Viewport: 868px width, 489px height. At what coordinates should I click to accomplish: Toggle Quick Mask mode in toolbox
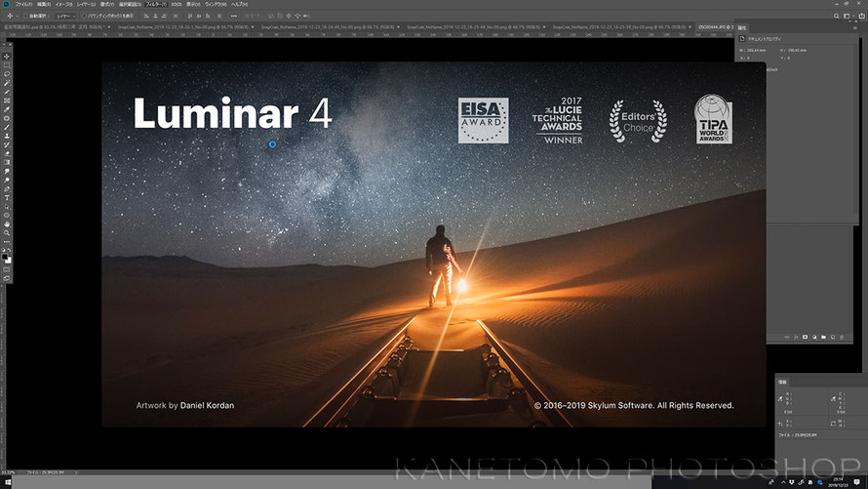tap(7, 269)
